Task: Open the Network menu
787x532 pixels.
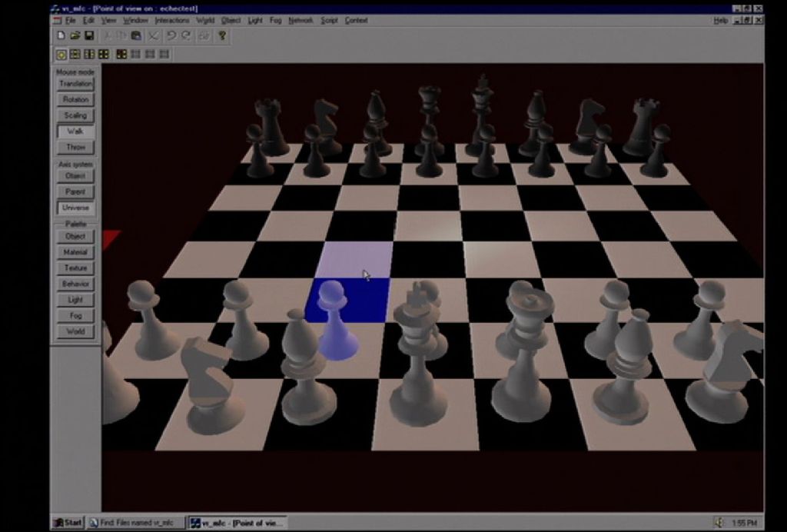Action: [301, 21]
